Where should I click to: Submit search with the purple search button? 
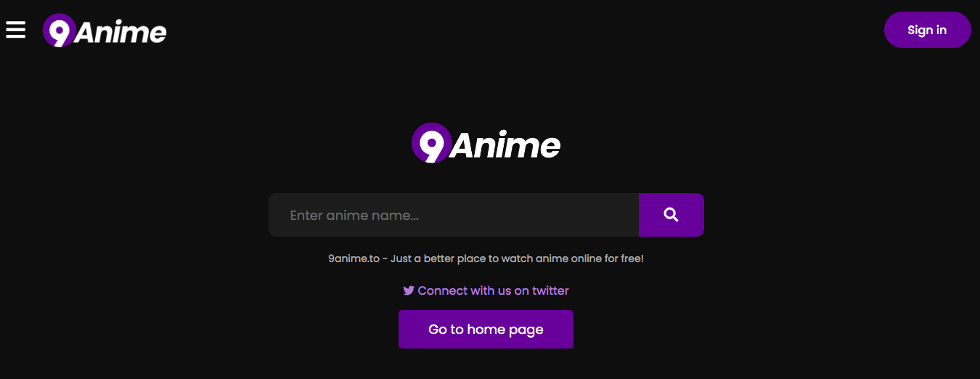click(x=671, y=215)
